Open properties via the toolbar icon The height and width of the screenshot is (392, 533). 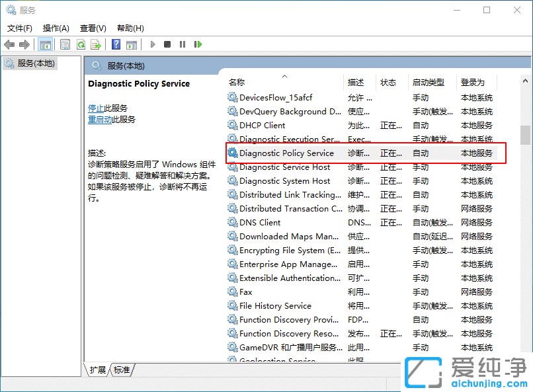click(65, 44)
